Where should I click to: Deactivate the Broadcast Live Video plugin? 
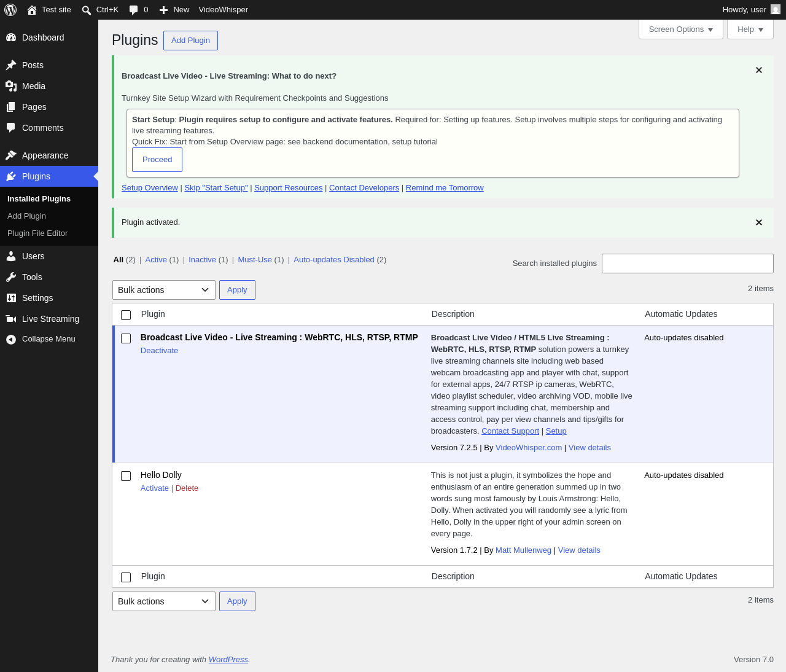coord(159,351)
